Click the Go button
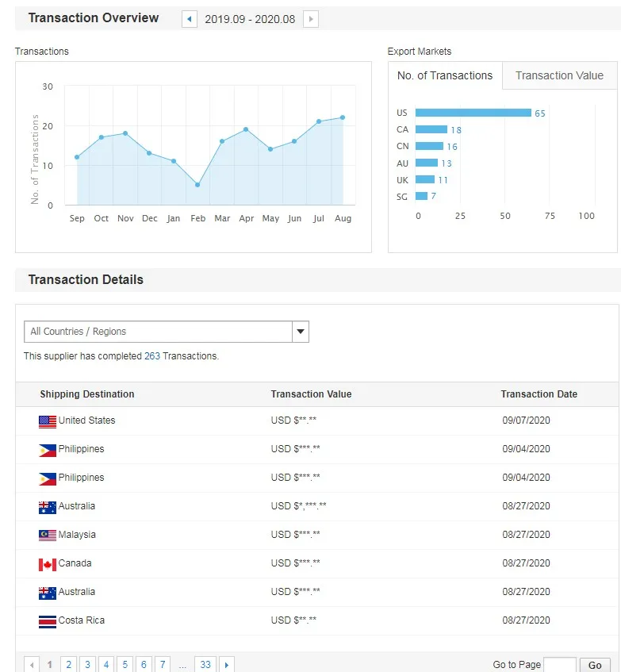Image resolution: width=621 pixels, height=672 pixels. [595, 665]
